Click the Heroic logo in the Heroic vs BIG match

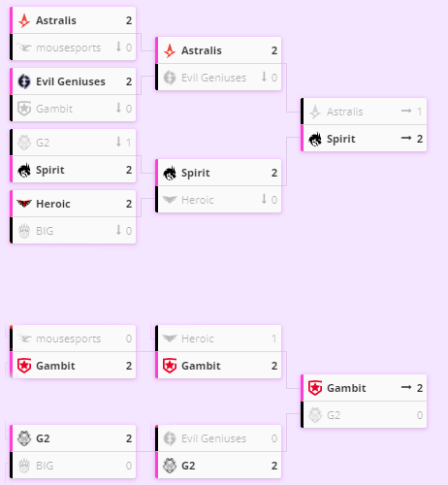pyautogui.click(x=24, y=204)
